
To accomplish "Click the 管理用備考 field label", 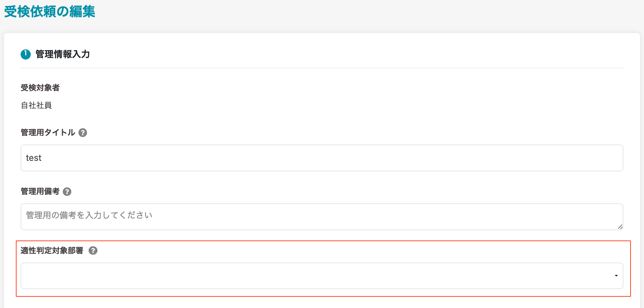I will pos(40,192).
